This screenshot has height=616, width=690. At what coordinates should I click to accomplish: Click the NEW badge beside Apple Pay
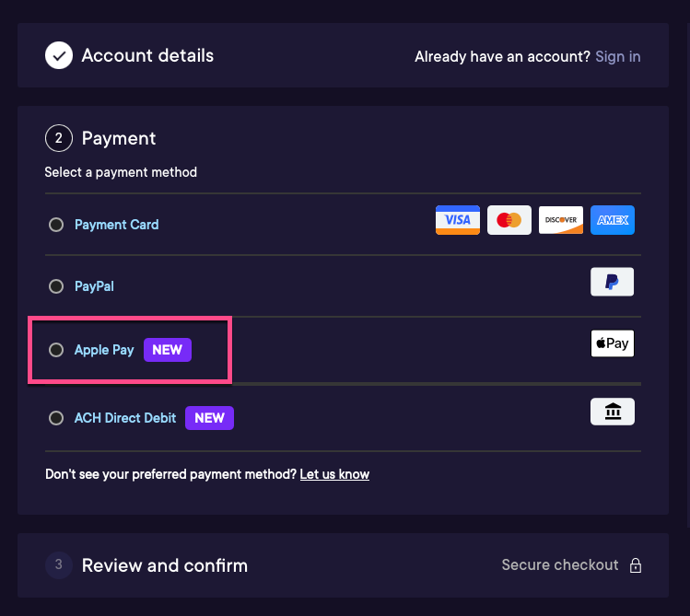(x=168, y=350)
